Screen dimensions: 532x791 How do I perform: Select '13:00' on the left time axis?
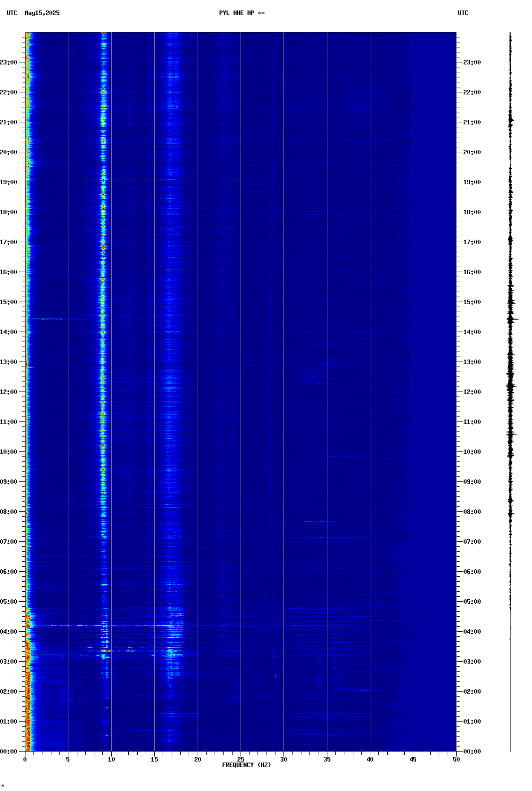(8, 362)
